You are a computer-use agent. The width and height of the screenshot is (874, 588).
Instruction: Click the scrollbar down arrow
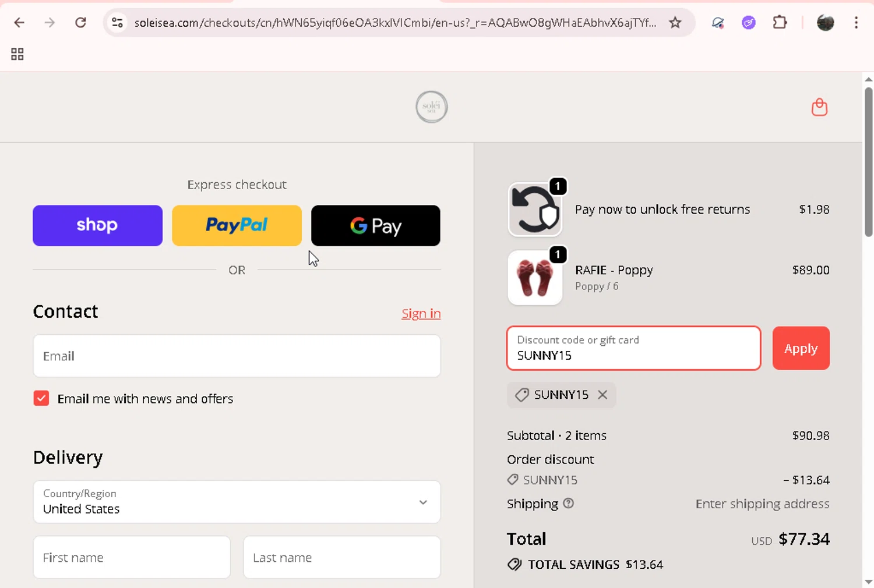pos(868,582)
